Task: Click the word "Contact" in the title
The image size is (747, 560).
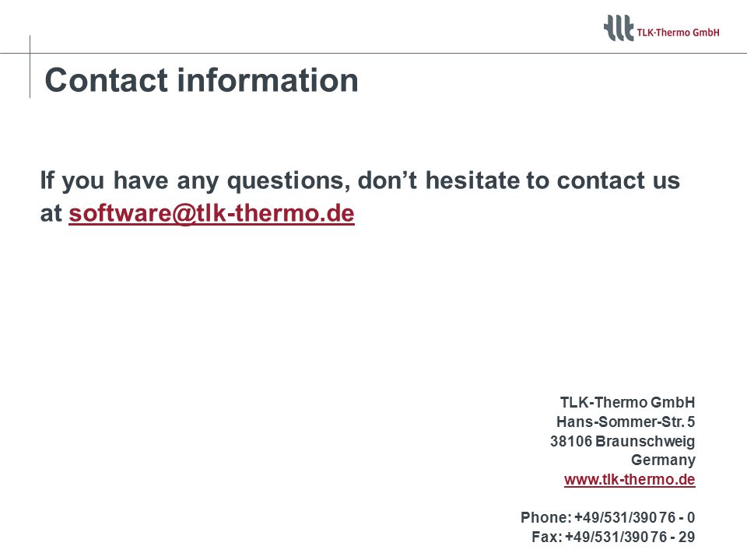Action: (107, 80)
